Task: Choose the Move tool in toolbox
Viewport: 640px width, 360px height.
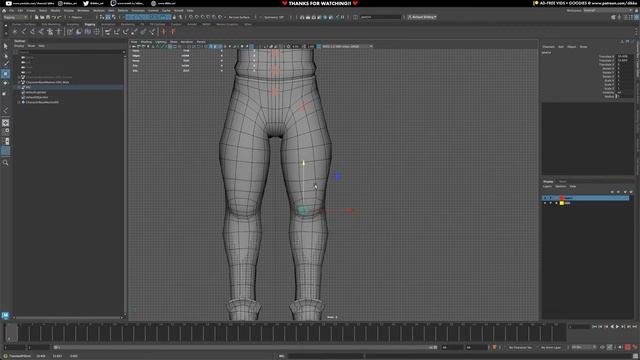Action: pos(5,74)
